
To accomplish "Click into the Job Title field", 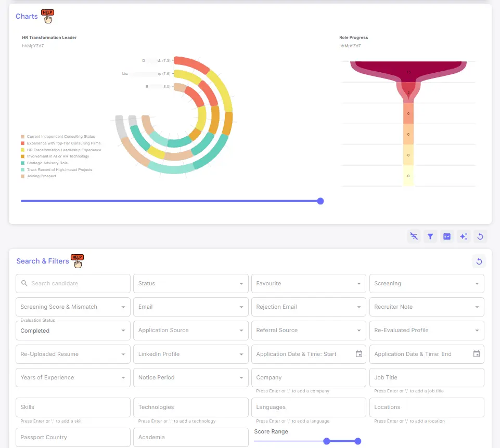I will click(x=427, y=378).
